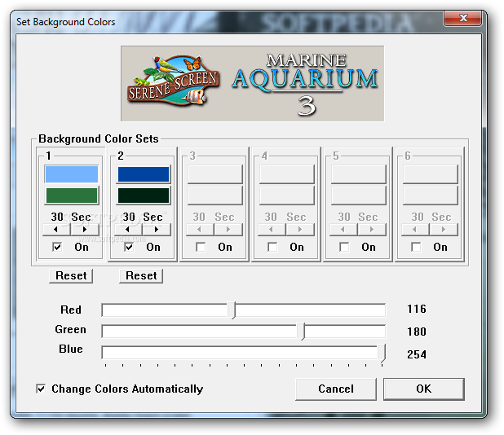Screen dimensions: 504x435
Task: Click the Blue value 254
Action: point(417,354)
